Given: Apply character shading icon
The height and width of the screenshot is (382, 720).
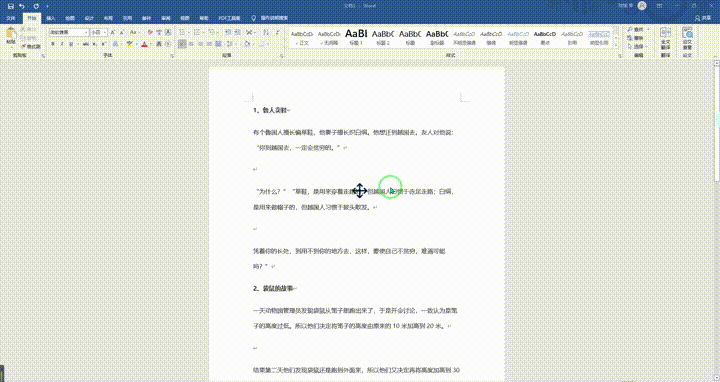Looking at the screenshot, I should tap(159, 44).
